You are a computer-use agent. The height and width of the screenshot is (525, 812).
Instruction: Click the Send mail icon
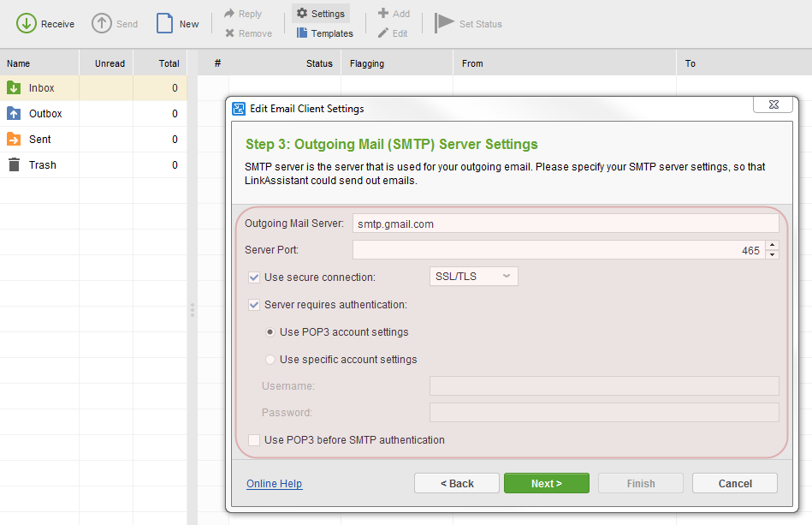point(102,23)
